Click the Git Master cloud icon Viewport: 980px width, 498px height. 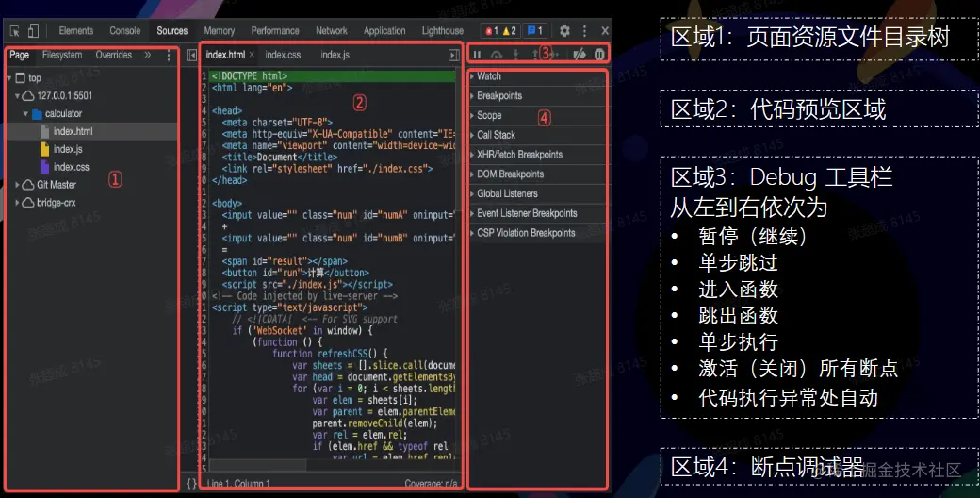tap(28, 185)
